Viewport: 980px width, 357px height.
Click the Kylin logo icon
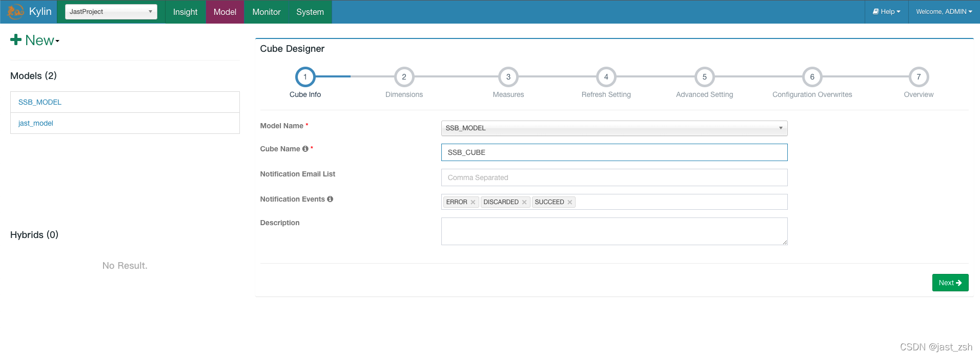[x=15, y=11]
